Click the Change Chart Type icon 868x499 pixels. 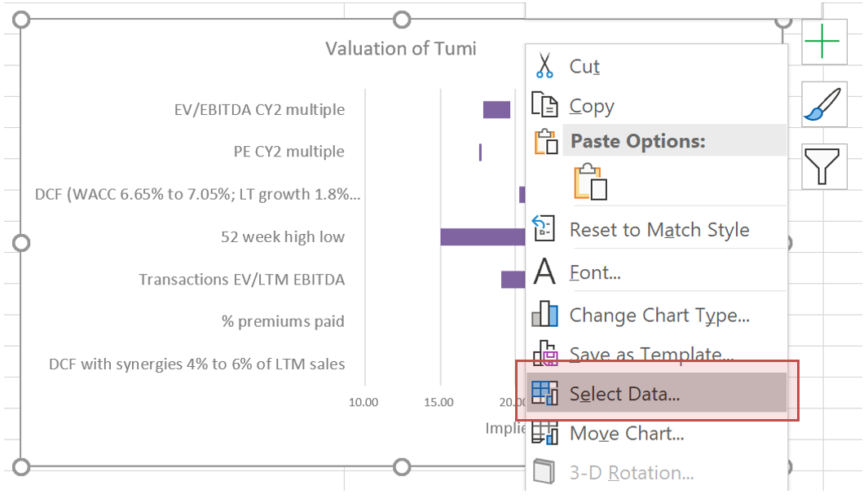(544, 315)
